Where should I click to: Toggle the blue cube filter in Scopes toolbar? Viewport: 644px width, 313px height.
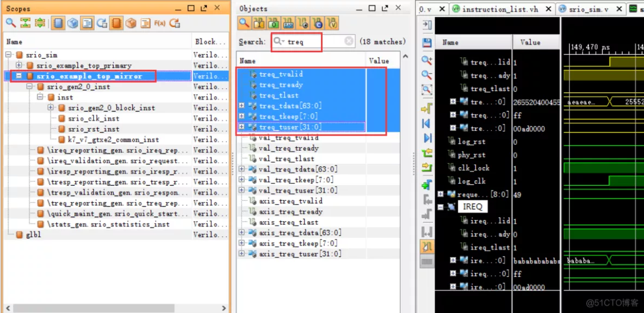tap(73, 23)
